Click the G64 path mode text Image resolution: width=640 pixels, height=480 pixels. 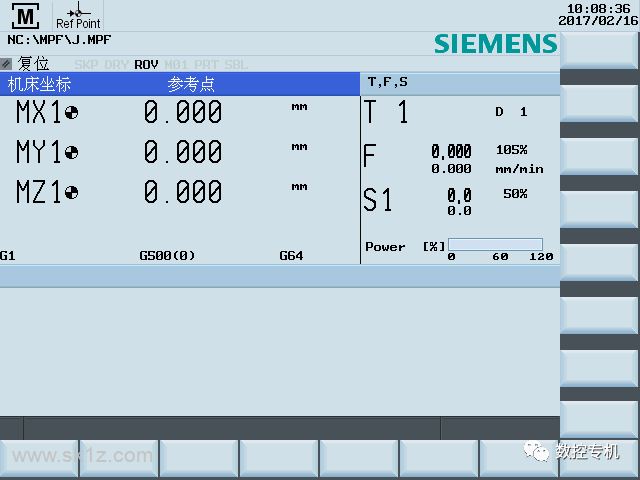pos(291,256)
